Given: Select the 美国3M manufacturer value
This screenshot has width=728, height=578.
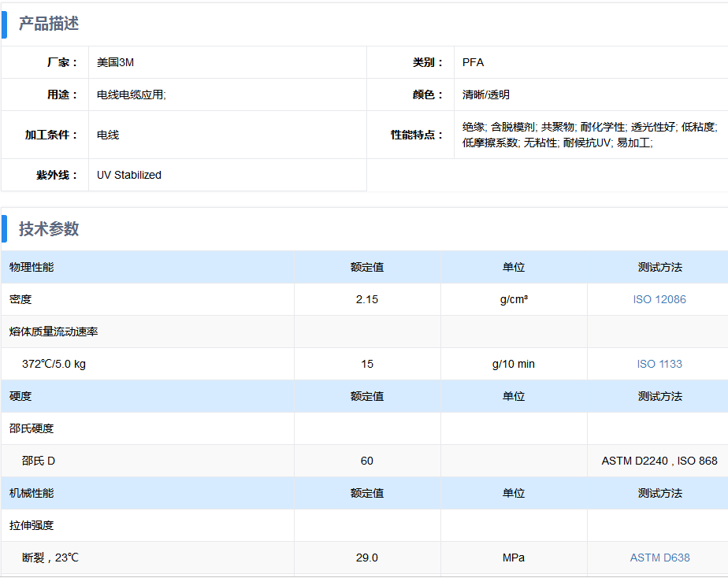Looking at the screenshot, I should pos(115,62).
